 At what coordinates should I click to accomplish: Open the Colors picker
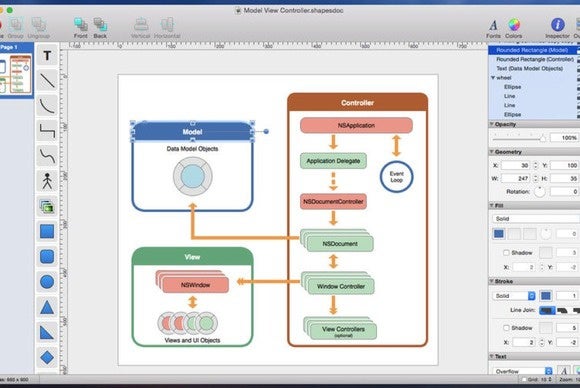click(514, 28)
